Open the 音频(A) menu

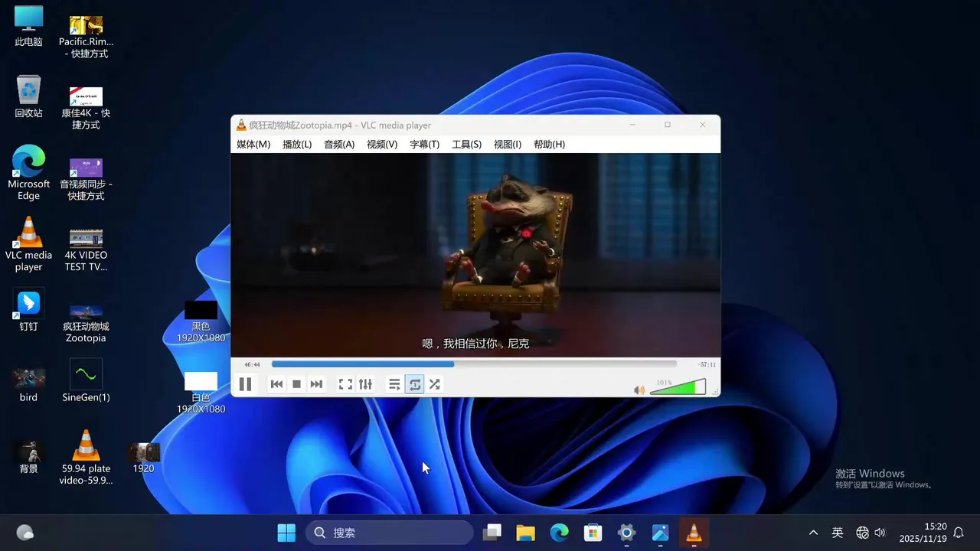tap(339, 144)
